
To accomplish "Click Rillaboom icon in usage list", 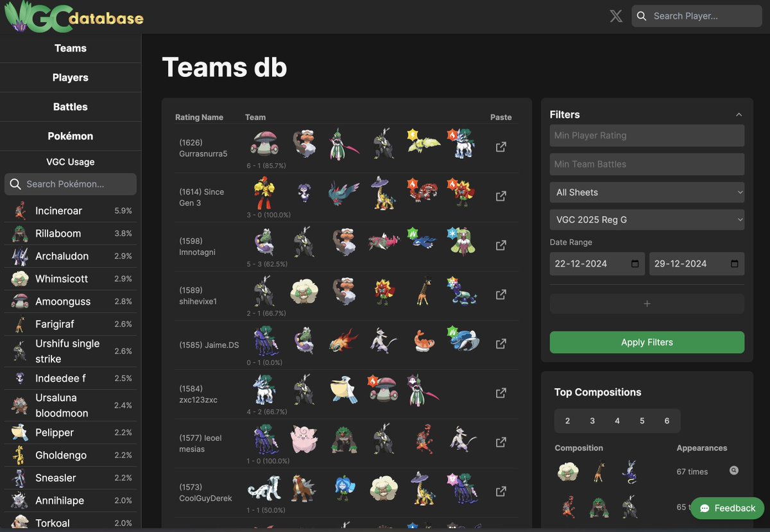I will click(20, 234).
